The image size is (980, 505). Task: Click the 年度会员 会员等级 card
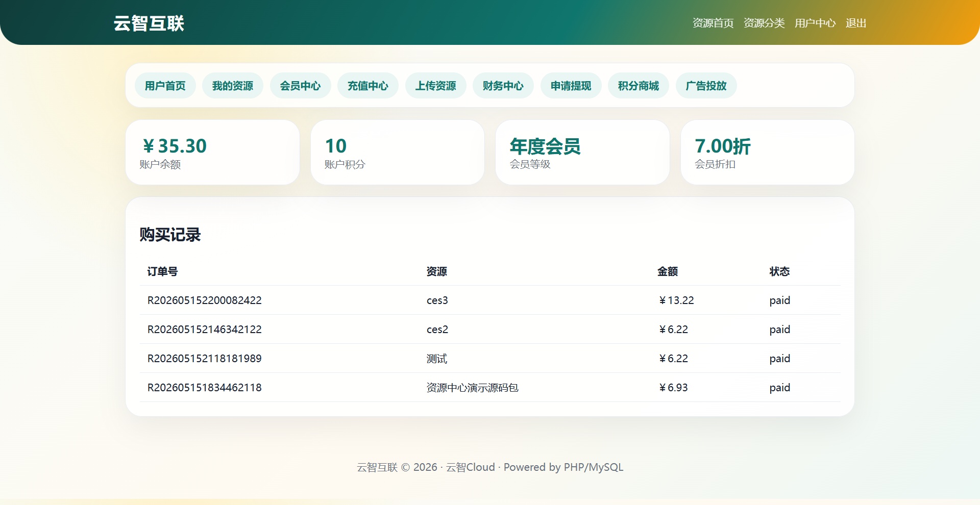(x=582, y=152)
